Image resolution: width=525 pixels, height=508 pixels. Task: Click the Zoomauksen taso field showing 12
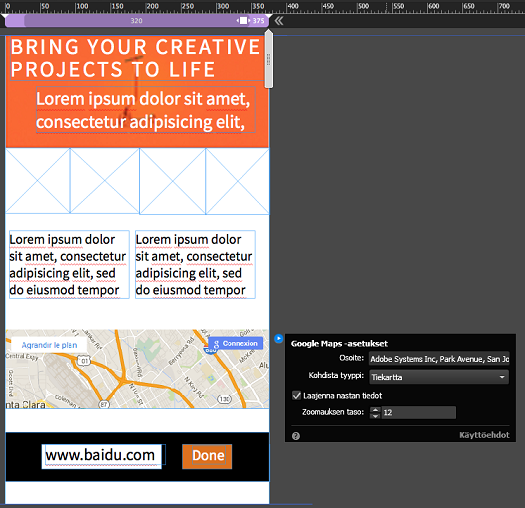(419, 413)
